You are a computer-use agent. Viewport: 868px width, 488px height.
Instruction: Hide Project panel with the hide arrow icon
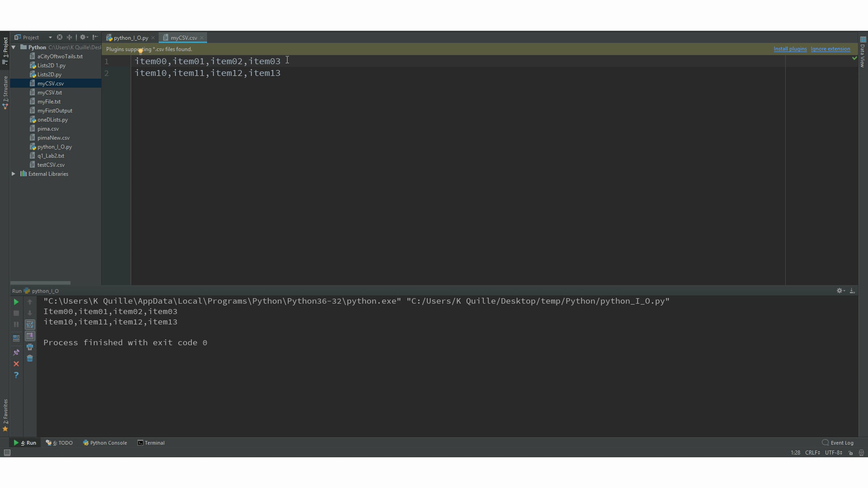pyautogui.click(x=95, y=37)
